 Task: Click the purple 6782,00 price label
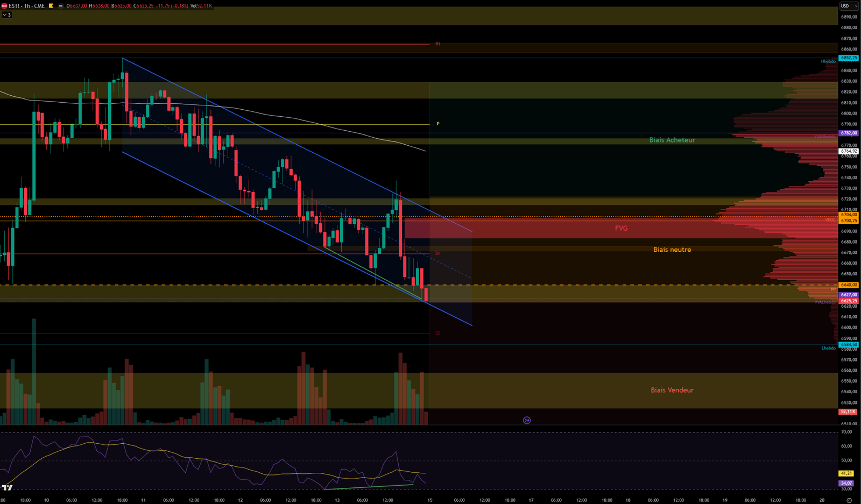pos(849,133)
